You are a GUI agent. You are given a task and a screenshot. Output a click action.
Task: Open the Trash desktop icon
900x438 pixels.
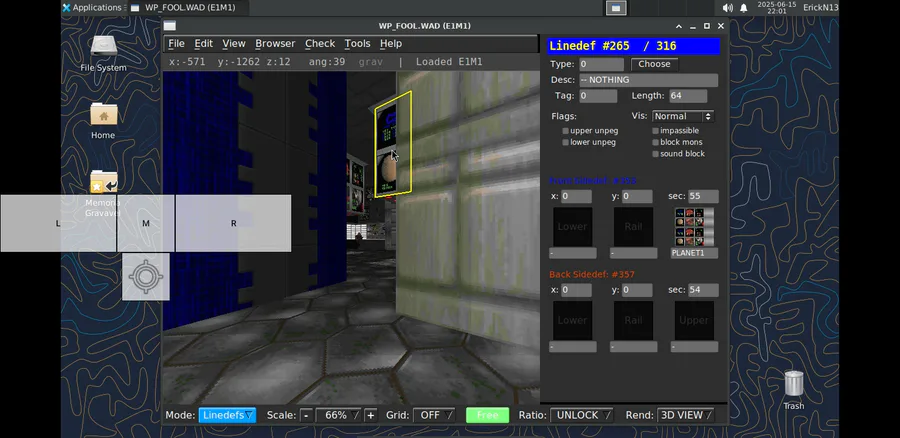tap(794, 390)
